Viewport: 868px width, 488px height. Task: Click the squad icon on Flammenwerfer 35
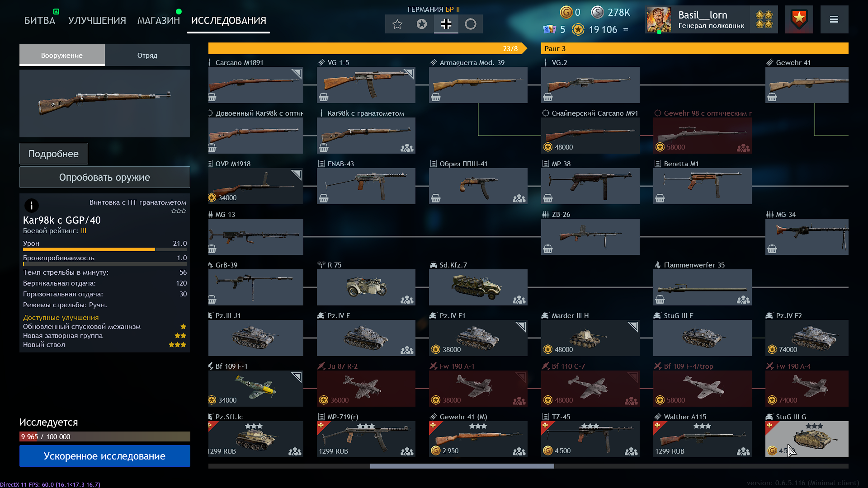[743, 300]
